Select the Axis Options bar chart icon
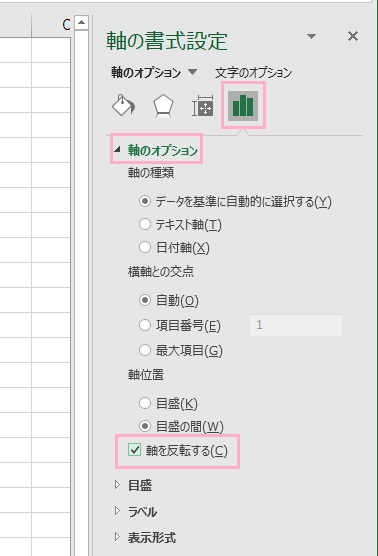Screen dimensions: 378x556 pos(243,105)
